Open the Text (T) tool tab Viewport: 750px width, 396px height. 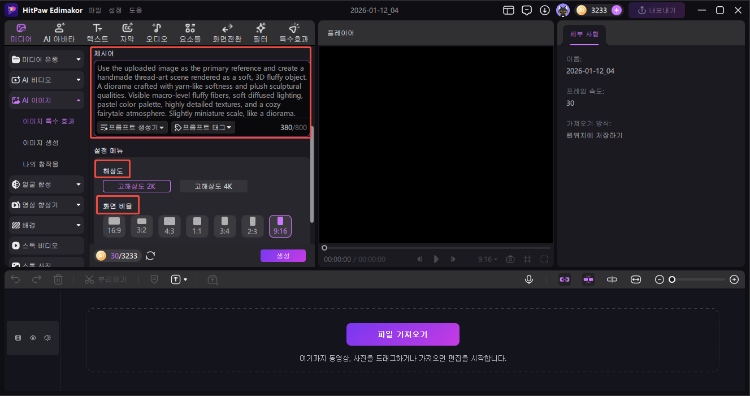tap(97, 33)
